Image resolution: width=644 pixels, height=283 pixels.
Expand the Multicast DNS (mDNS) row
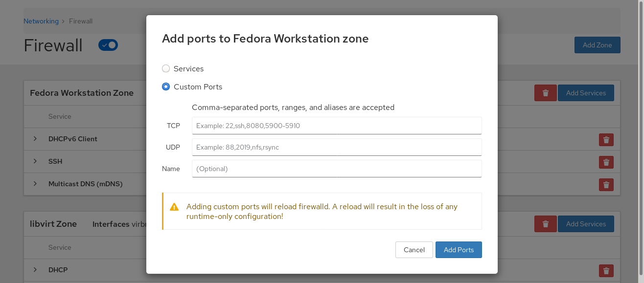pos(35,184)
